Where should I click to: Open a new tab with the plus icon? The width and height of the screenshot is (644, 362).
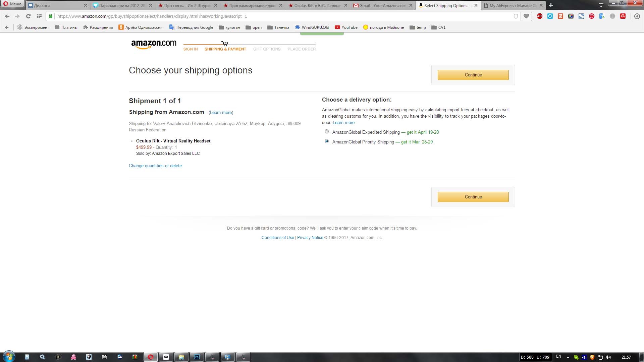[x=551, y=5]
